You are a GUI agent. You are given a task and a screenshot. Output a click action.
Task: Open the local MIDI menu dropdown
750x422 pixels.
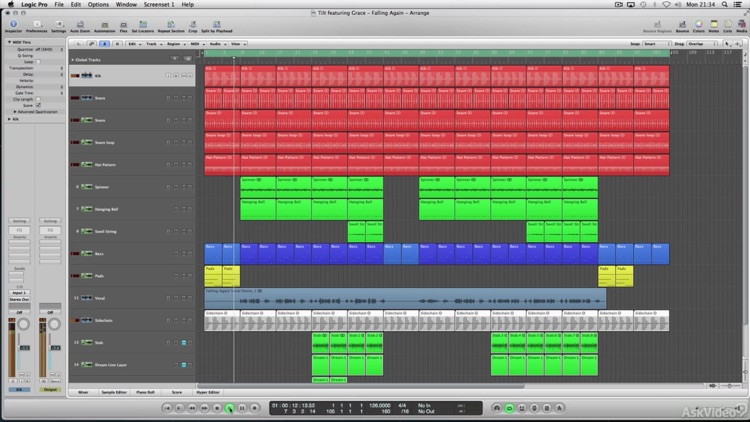pos(198,44)
